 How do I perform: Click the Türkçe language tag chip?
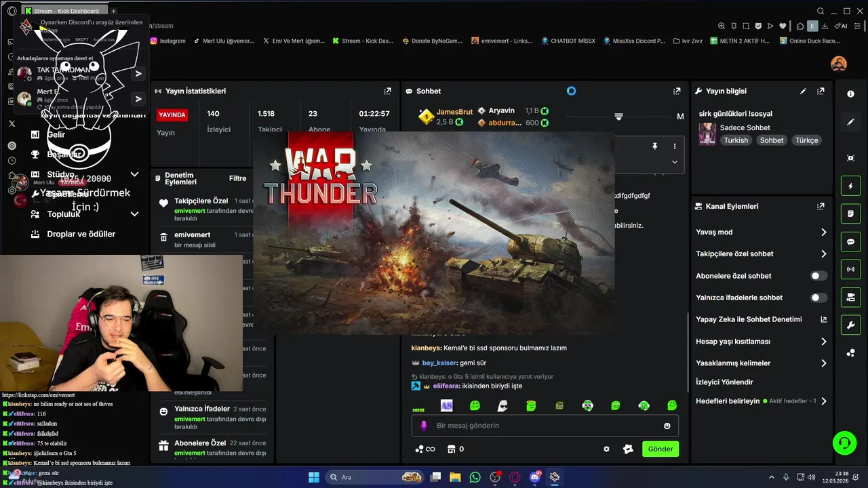[807, 140]
